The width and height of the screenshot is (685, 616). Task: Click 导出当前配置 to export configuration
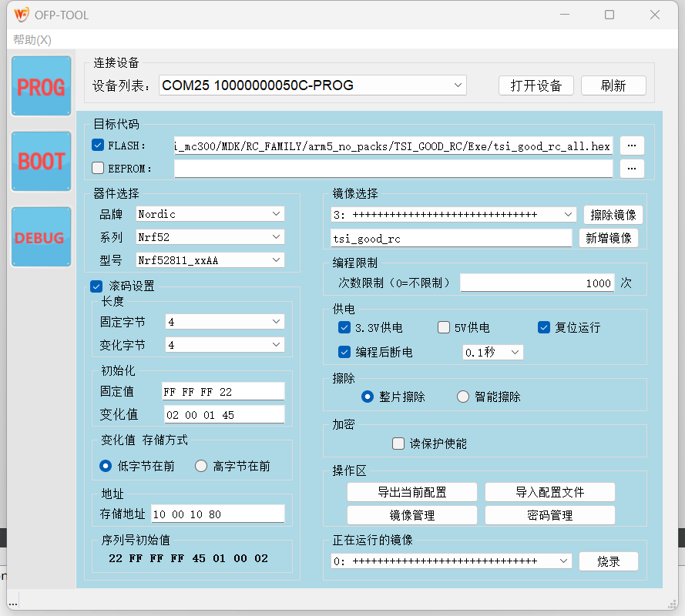[413, 492]
